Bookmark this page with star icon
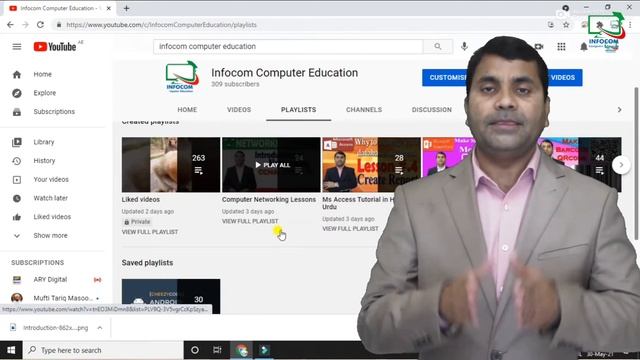 [566, 25]
